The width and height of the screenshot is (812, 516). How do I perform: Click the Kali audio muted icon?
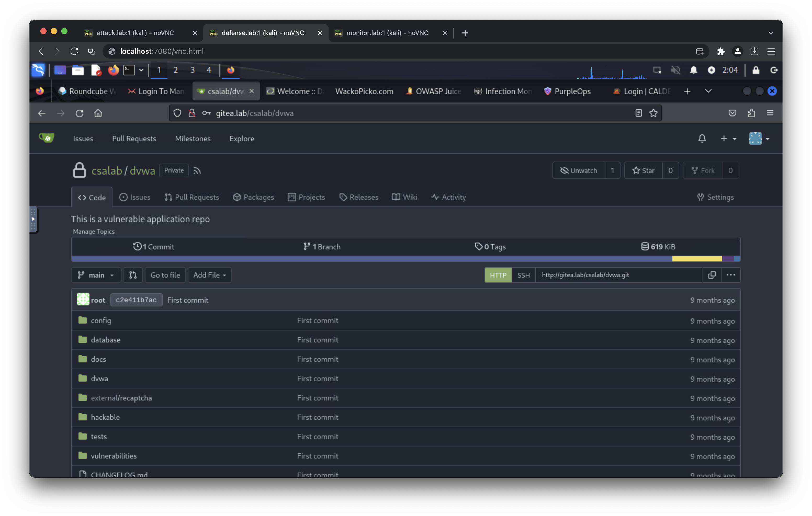(x=675, y=70)
